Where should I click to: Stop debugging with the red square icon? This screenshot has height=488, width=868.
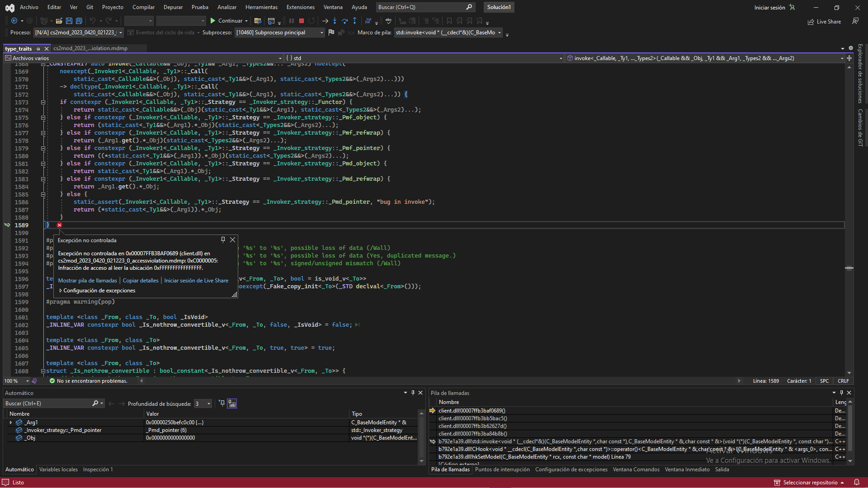(301, 21)
